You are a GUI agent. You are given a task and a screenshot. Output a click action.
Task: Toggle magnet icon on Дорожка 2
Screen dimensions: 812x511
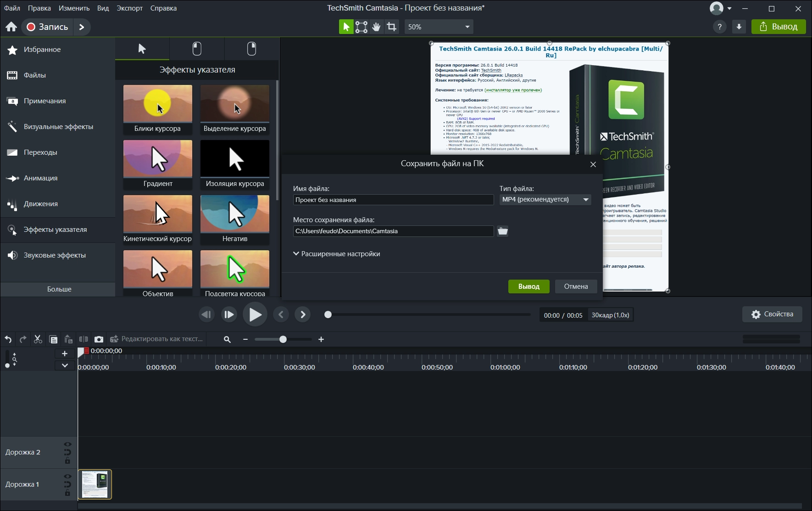[67, 453]
